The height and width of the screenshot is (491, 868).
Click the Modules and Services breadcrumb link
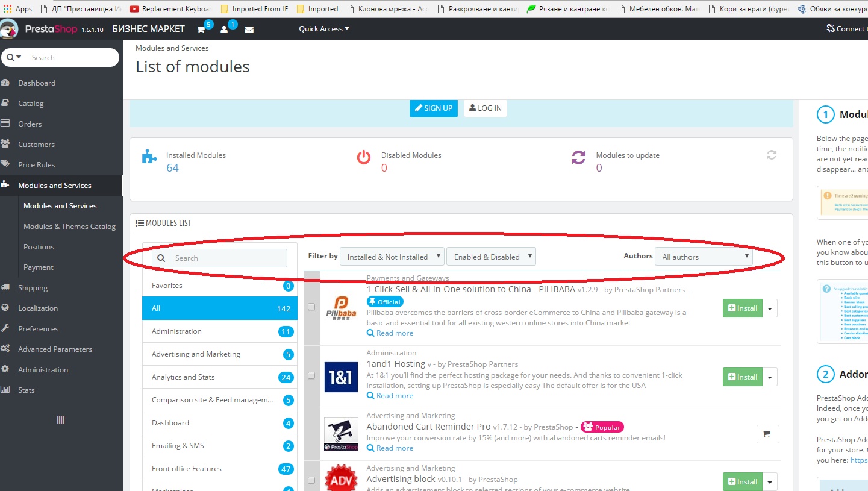(x=172, y=48)
